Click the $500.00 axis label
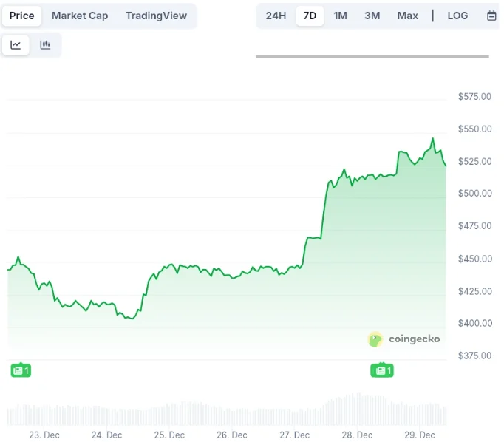Image resolution: width=504 pixels, height=442 pixels. [x=475, y=193]
